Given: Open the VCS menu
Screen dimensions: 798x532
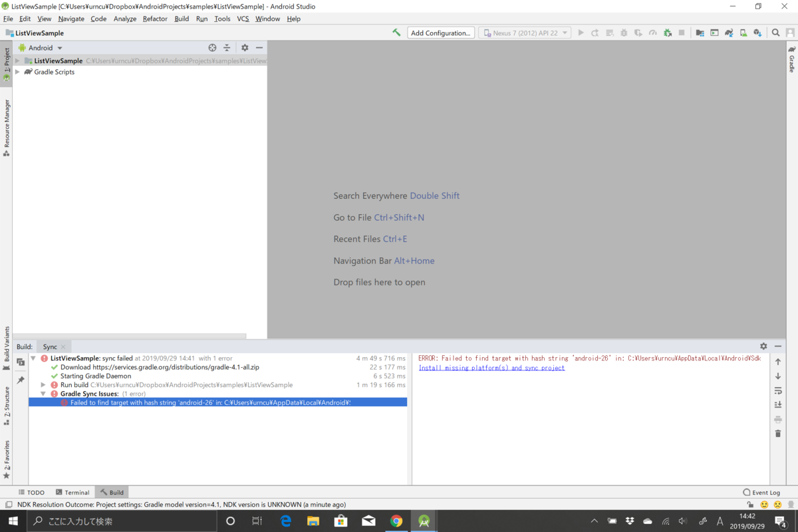Looking at the screenshot, I should click(243, 19).
